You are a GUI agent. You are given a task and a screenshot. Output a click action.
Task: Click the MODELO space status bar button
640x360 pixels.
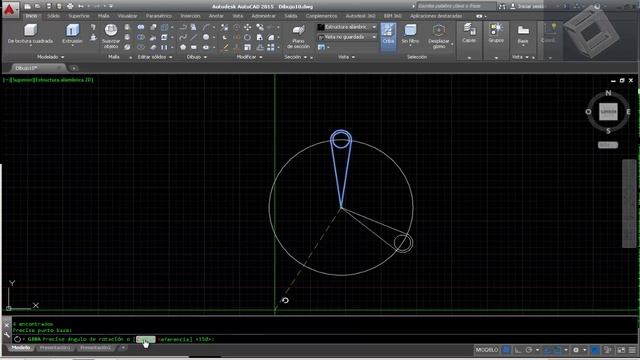click(x=487, y=350)
